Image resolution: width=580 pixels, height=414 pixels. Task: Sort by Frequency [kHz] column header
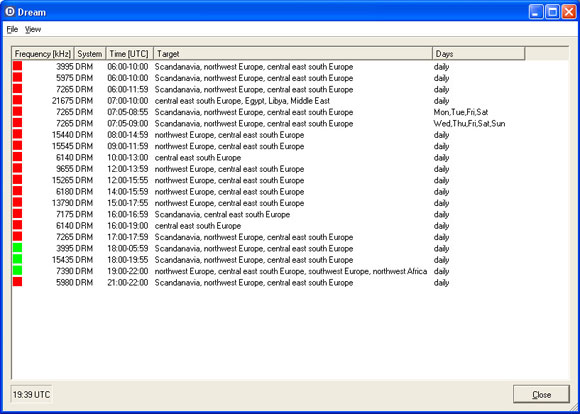[43, 54]
